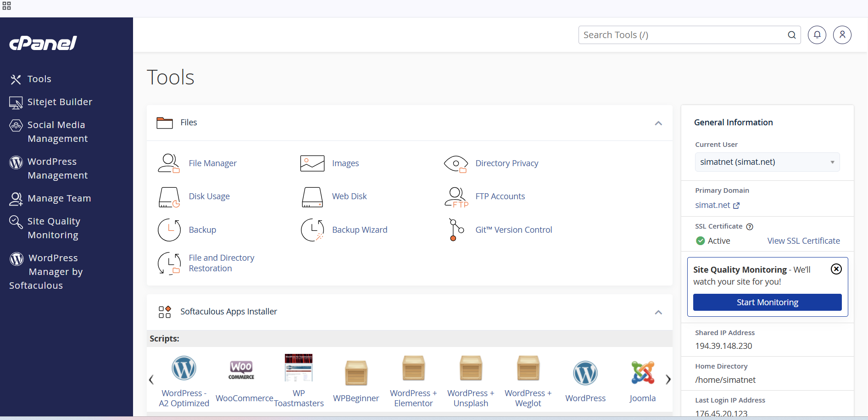Click the Disk Usage icon
Viewport: 868px width, 420px height.
click(x=169, y=197)
